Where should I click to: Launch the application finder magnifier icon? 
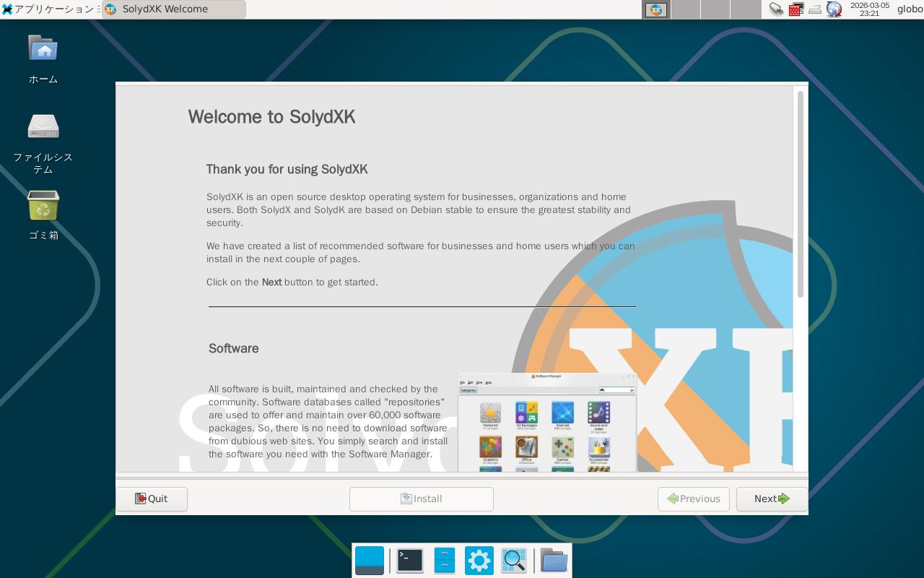[514, 561]
